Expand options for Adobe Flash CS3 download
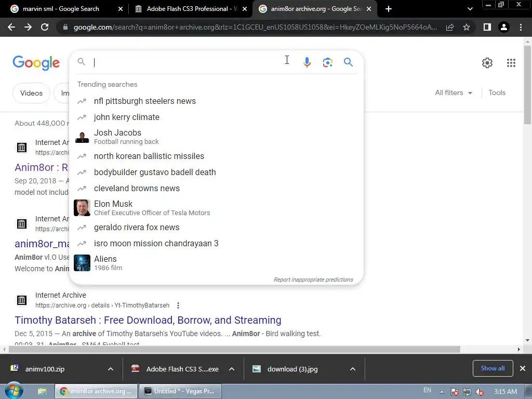This screenshot has height=399, width=532. pyautogui.click(x=232, y=369)
